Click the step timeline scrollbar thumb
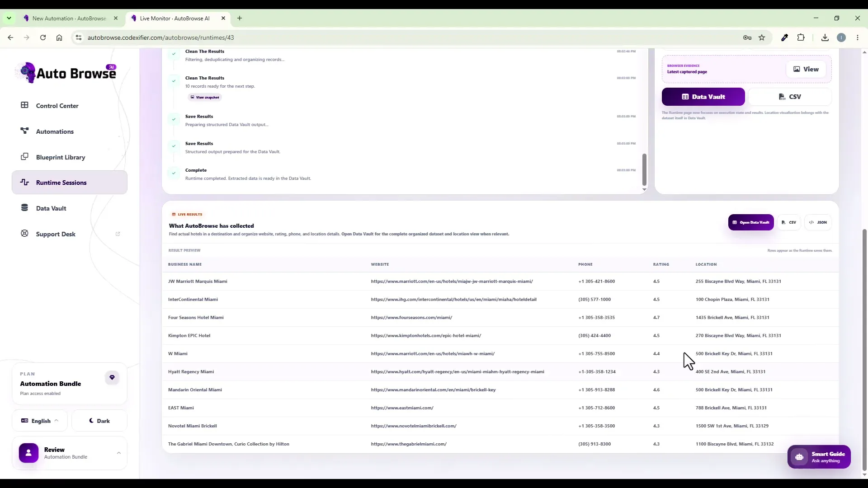This screenshot has width=868, height=488. pyautogui.click(x=644, y=169)
